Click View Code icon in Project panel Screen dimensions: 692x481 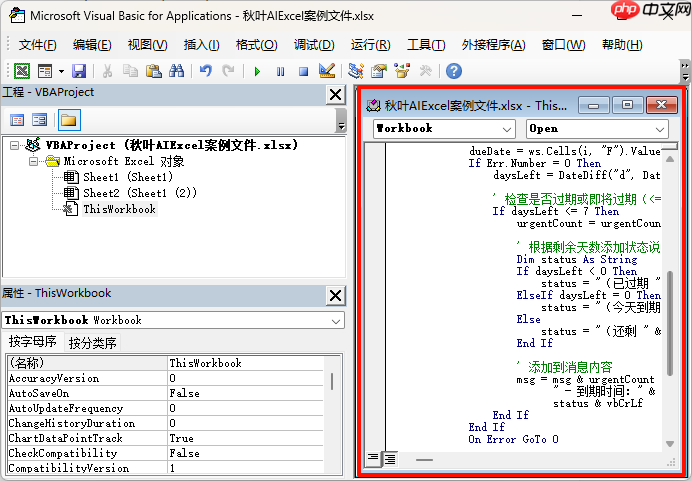[17, 120]
